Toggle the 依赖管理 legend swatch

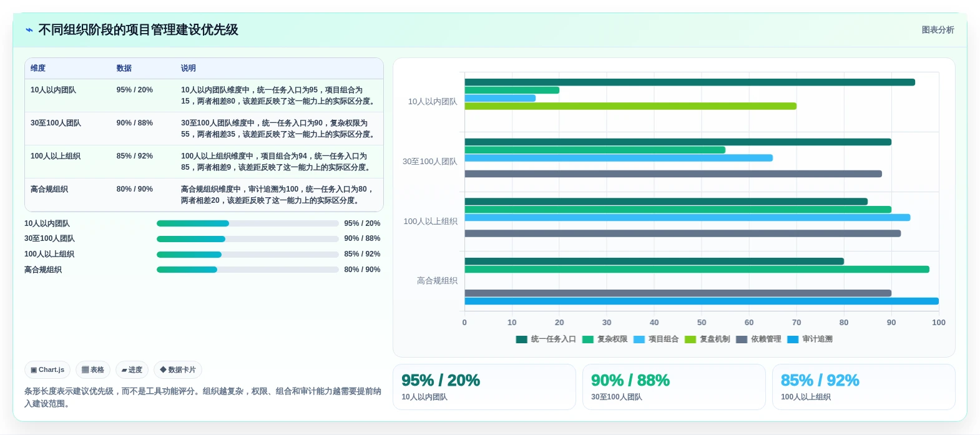pos(742,340)
